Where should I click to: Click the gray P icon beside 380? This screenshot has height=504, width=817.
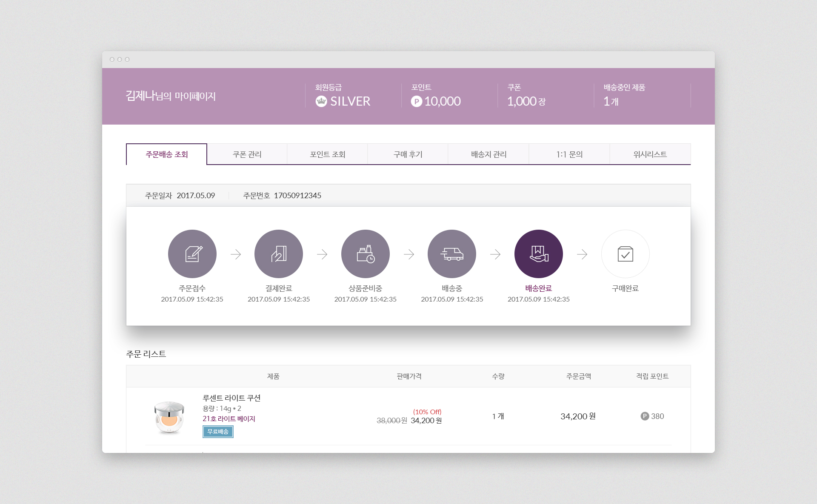tap(645, 416)
